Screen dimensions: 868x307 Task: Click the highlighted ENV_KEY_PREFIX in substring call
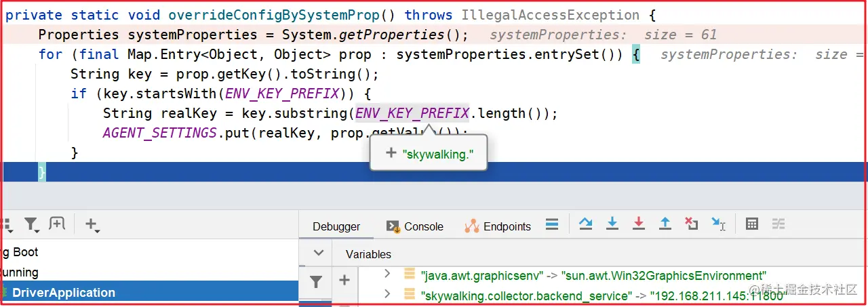[412, 113]
